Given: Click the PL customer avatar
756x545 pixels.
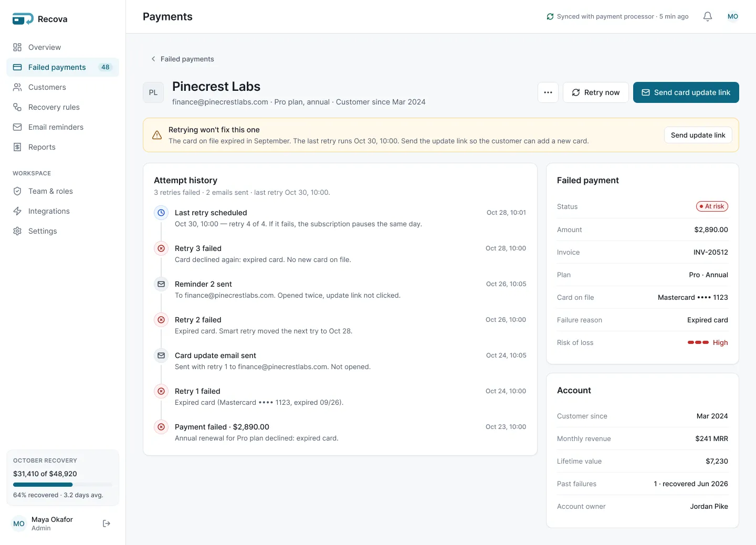Looking at the screenshot, I should click(153, 92).
